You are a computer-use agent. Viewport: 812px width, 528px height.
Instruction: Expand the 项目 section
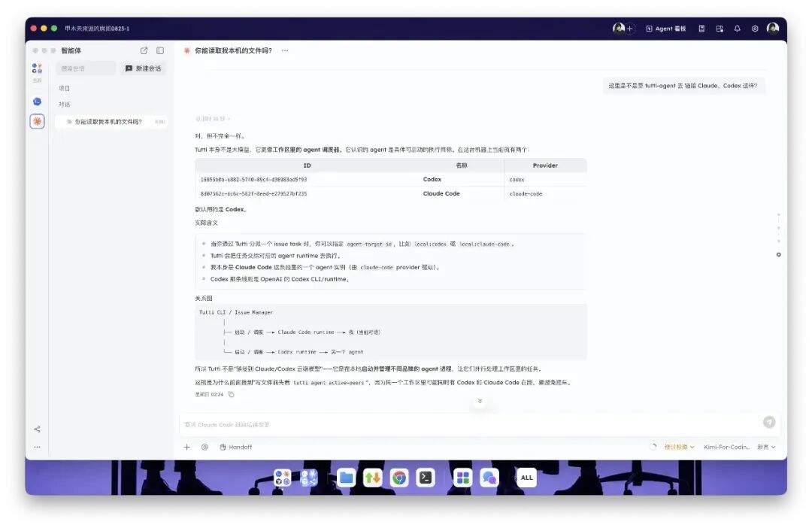tap(64, 89)
